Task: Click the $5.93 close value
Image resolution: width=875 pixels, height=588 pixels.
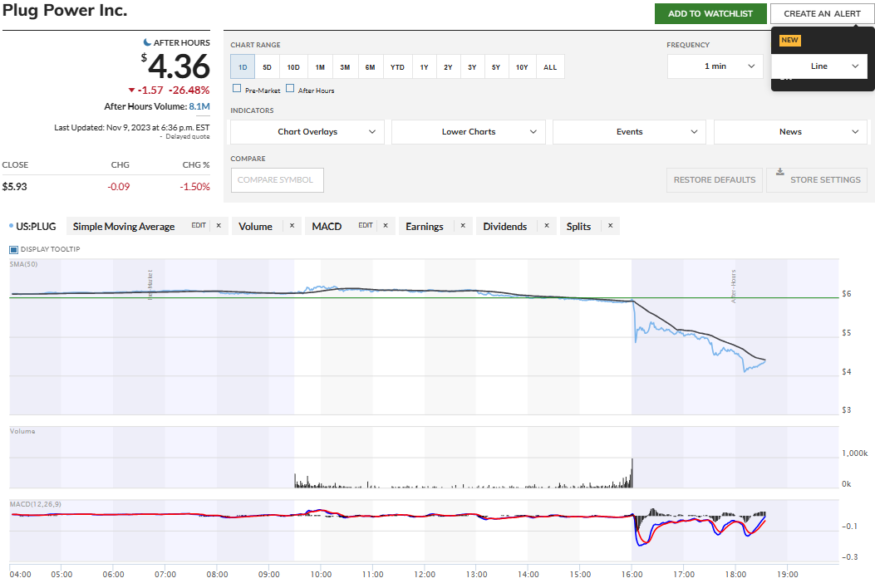Action: coord(14,187)
